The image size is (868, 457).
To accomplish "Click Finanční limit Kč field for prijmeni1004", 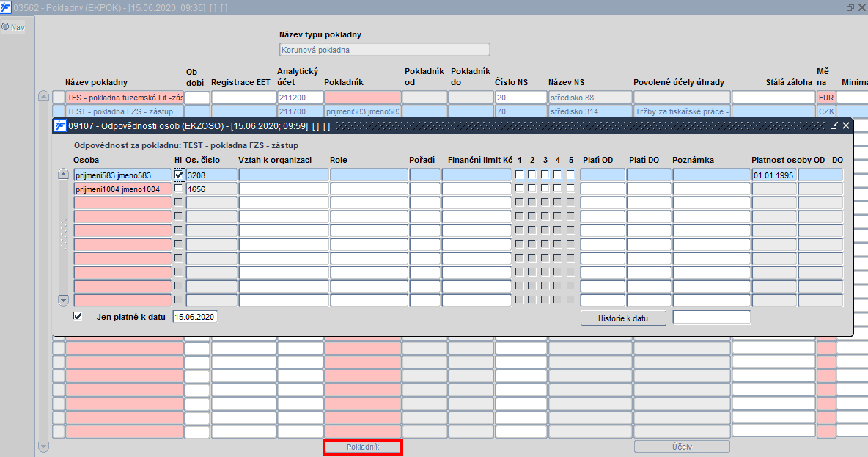I will click(x=477, y=189).
